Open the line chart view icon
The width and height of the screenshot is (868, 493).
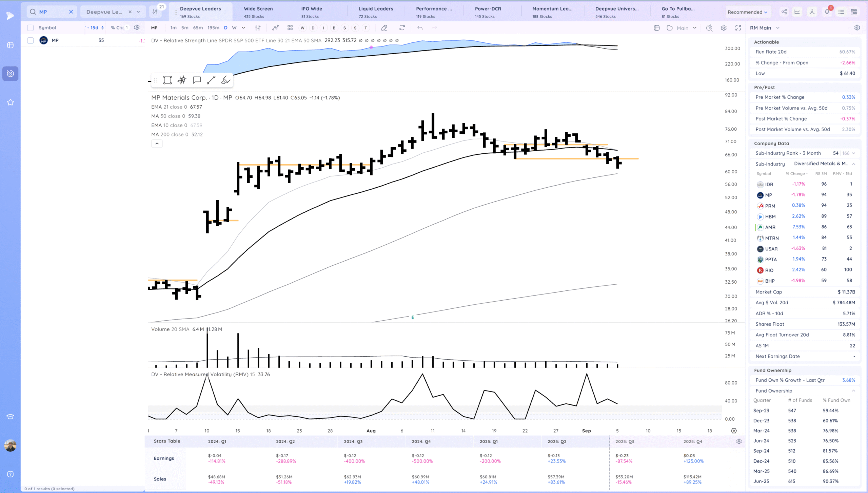(797, 12)
